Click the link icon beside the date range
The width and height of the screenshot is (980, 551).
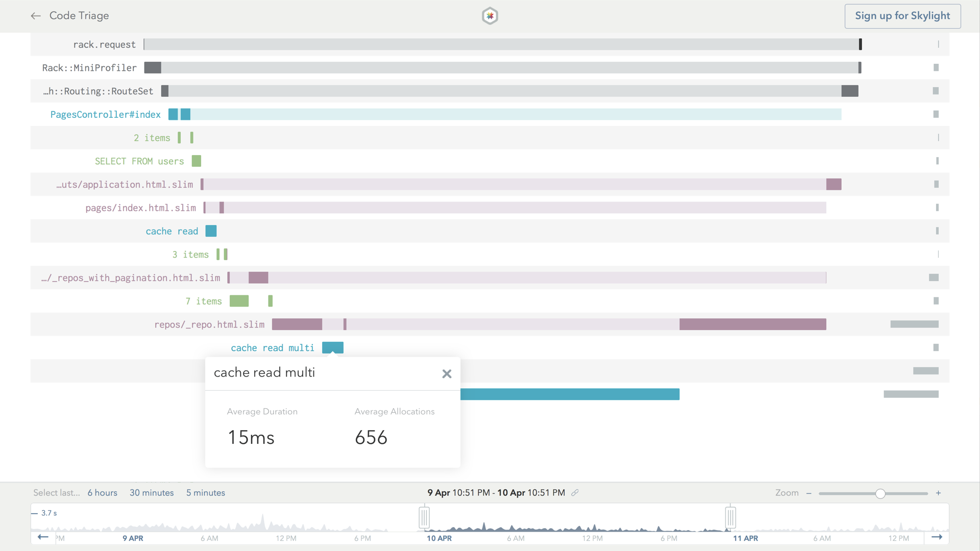[576, 493]
